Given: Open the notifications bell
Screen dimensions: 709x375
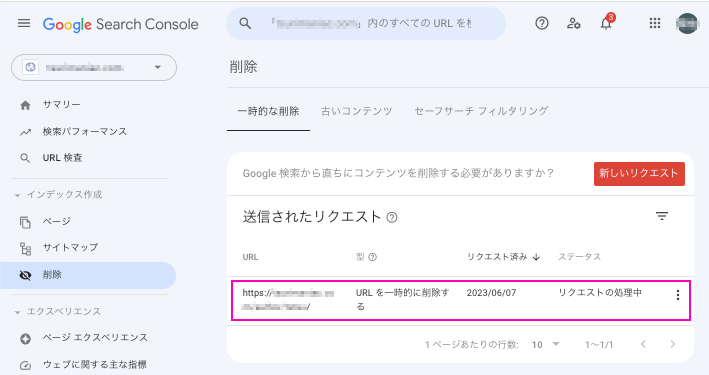Looking at the screenshot, I should pos(606,24).
